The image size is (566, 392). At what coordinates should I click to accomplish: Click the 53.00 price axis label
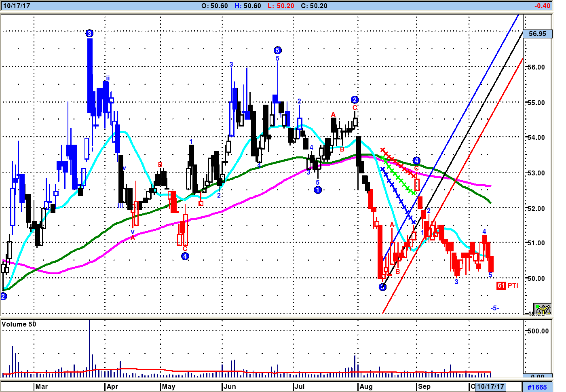tap(536, 173)
